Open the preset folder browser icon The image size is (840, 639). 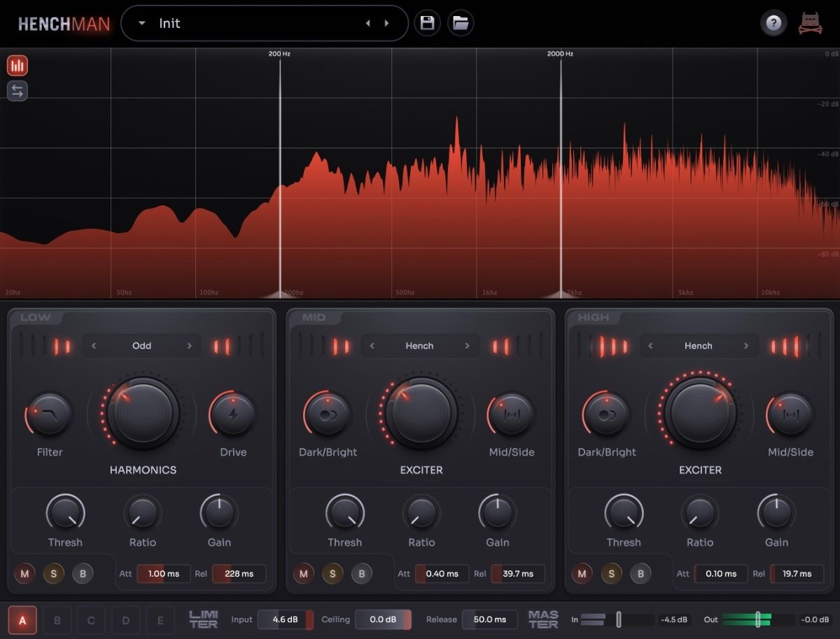pyautogui.click(x=460, y=23)
